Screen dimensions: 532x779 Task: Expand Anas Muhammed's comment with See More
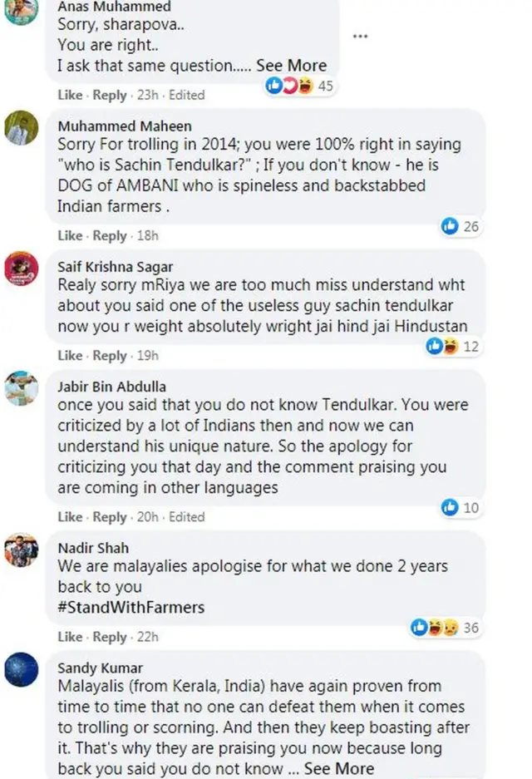pos(291,66)
